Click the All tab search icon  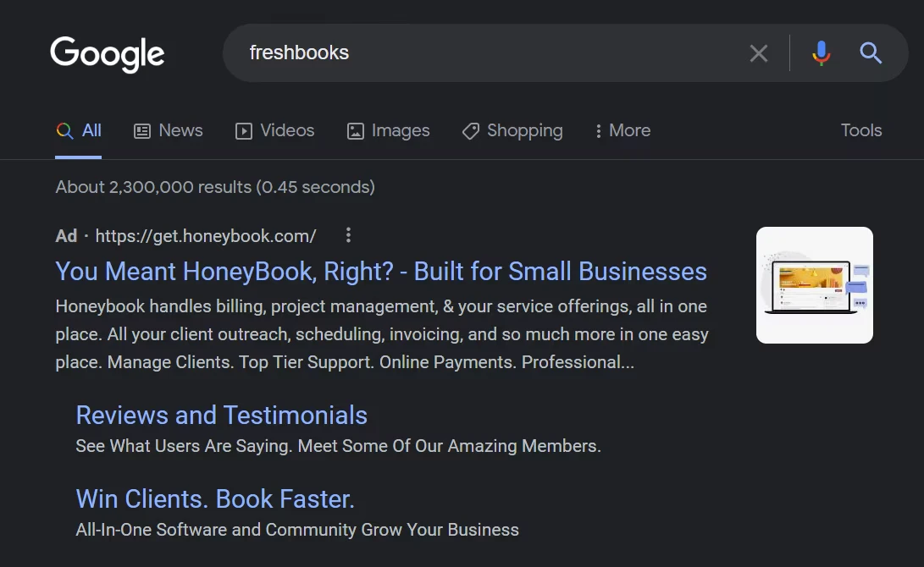(64, 130)
